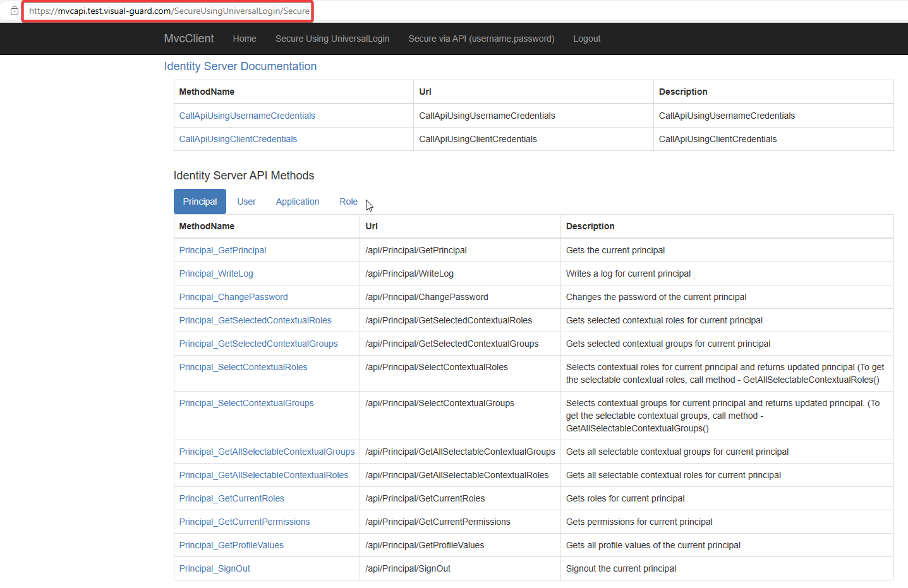Switch to the User tab

tap(246, 201)
